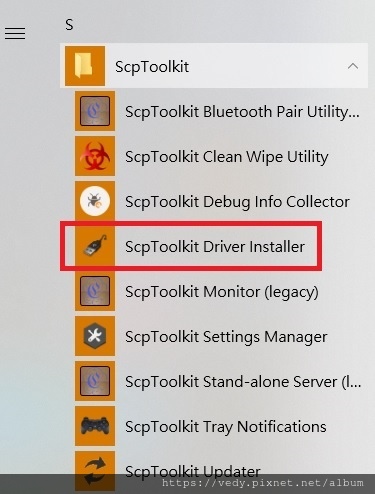Launch ScpToolkit Driver Installer
Screen dimensions: 375x494
[215, 247]
